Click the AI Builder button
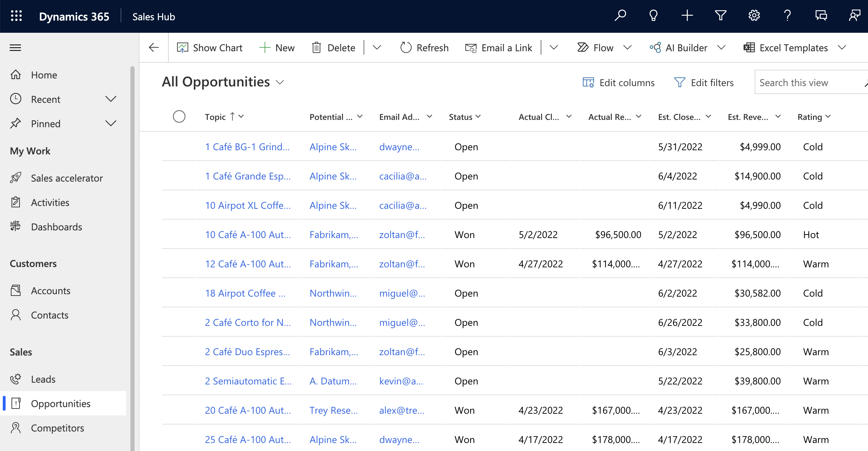The width and height of the screenshot is (868, 451). point(678,48)
